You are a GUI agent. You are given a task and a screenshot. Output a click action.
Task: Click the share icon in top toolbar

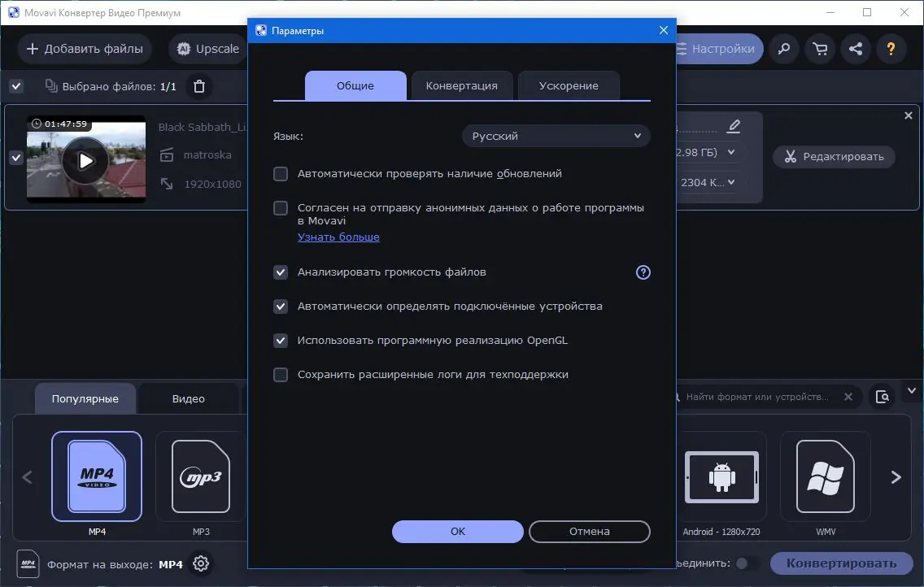tap(856, 49)
